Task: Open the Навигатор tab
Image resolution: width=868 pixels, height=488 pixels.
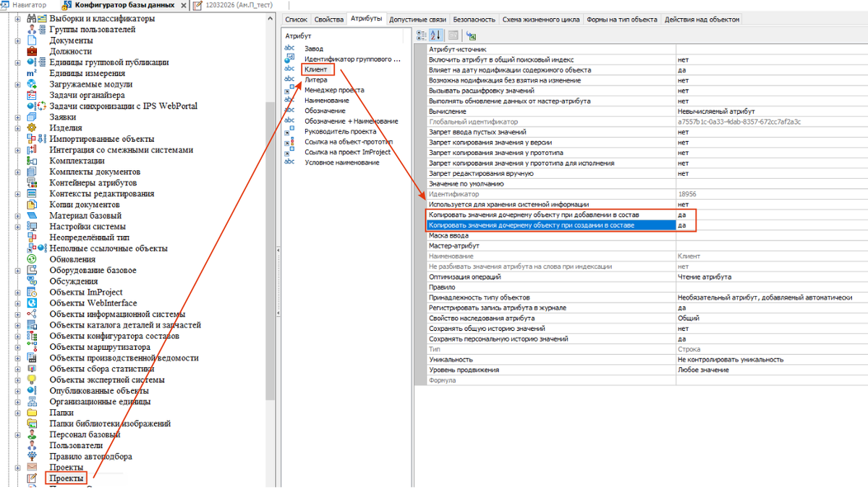Action: [25, 5]
